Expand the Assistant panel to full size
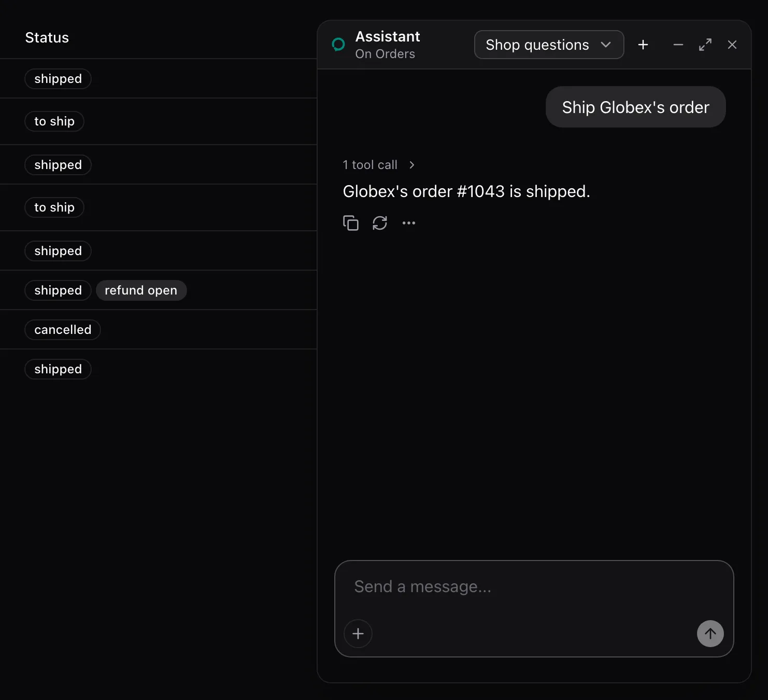This screenshot has width=768, height=700. [x=705, y=45]
